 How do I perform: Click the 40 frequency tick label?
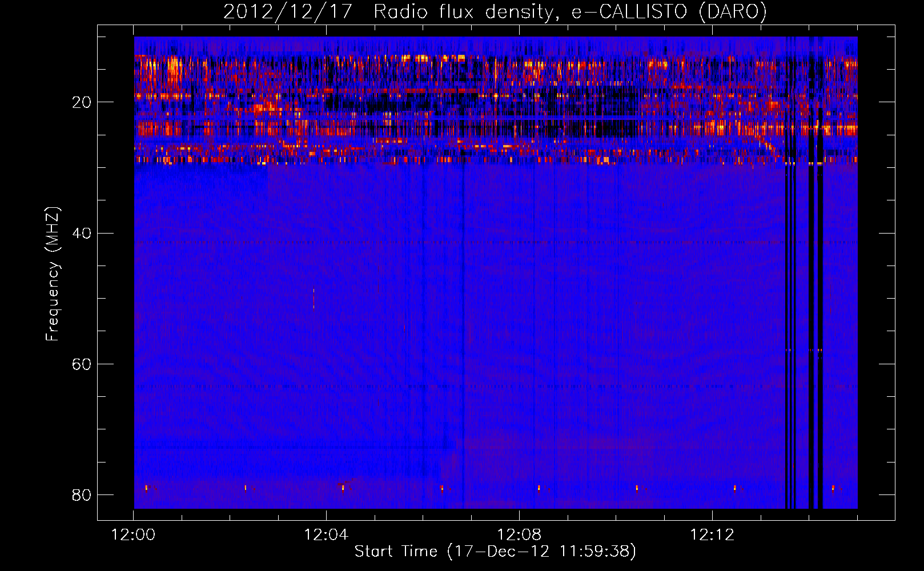[81, 234]
